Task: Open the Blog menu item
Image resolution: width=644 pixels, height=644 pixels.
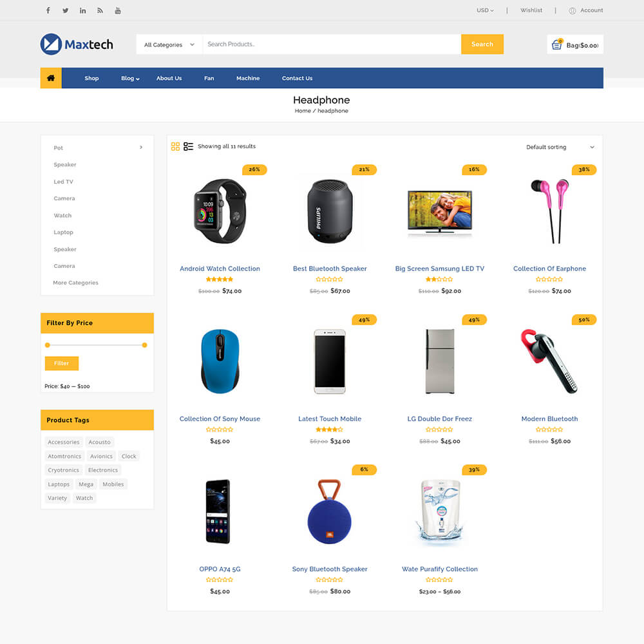Action: [x=130, y=78]
